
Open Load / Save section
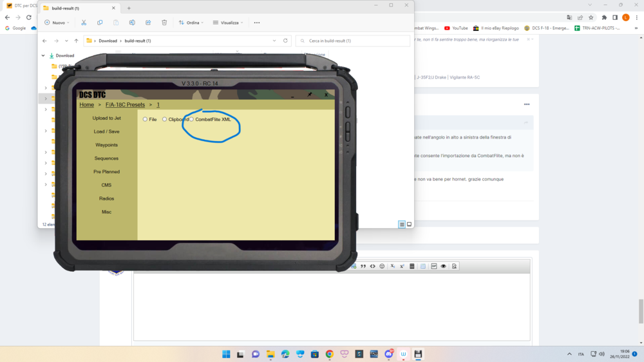[x=106, y=131]
